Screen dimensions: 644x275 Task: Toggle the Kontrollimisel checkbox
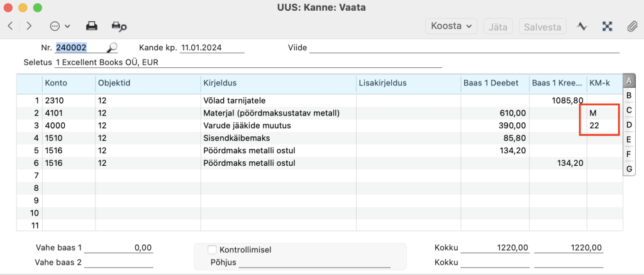(x=212, y=250)
